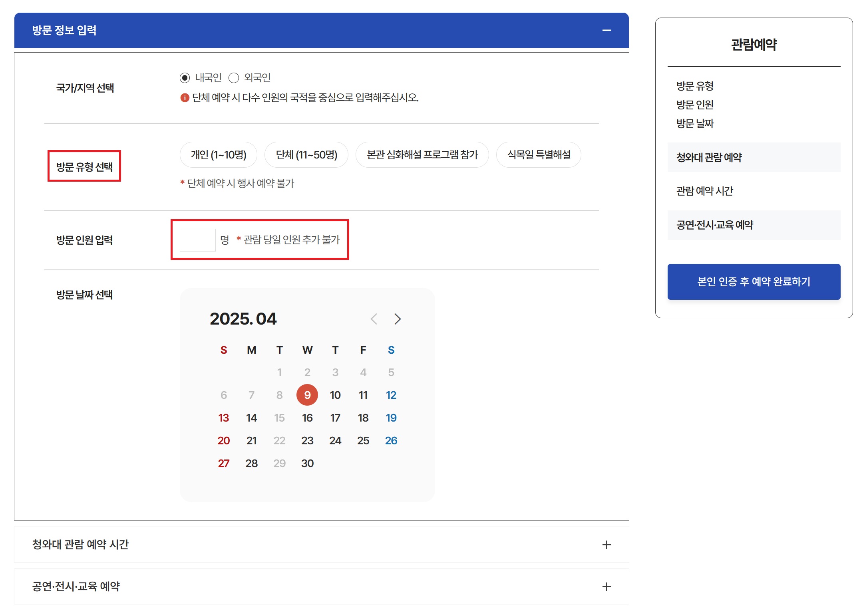Image resolution: width=865 pixels, height=616 pixels.
Task: Select the highlighted date April 9
Action: [x=307, y=395]
